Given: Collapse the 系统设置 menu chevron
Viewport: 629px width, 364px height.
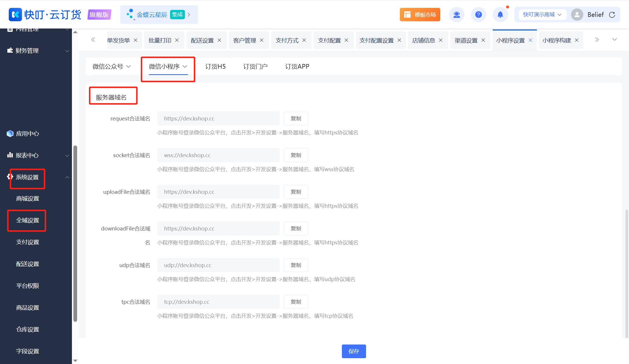Looking at the screenshot, I should click(67, 177).
